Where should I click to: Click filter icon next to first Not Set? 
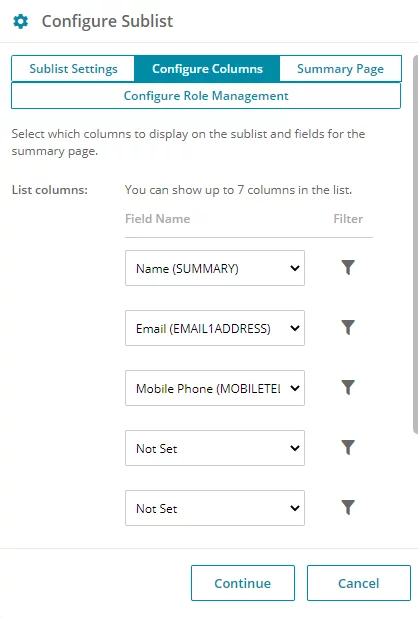[348, 447]
